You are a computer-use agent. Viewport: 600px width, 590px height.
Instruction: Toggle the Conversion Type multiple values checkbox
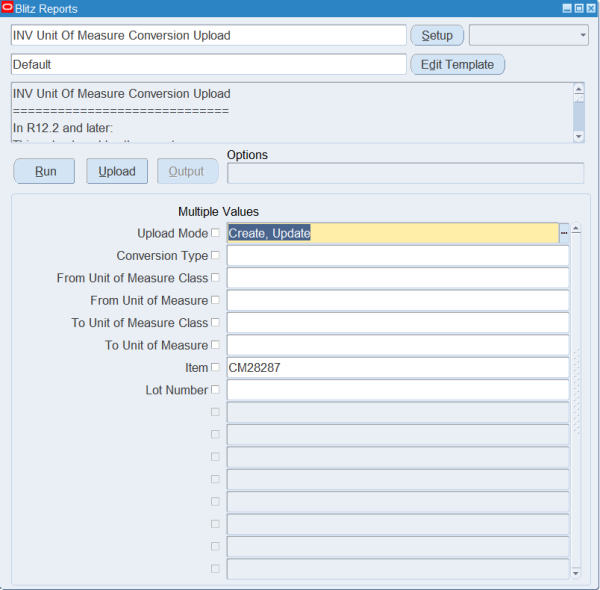215,255
